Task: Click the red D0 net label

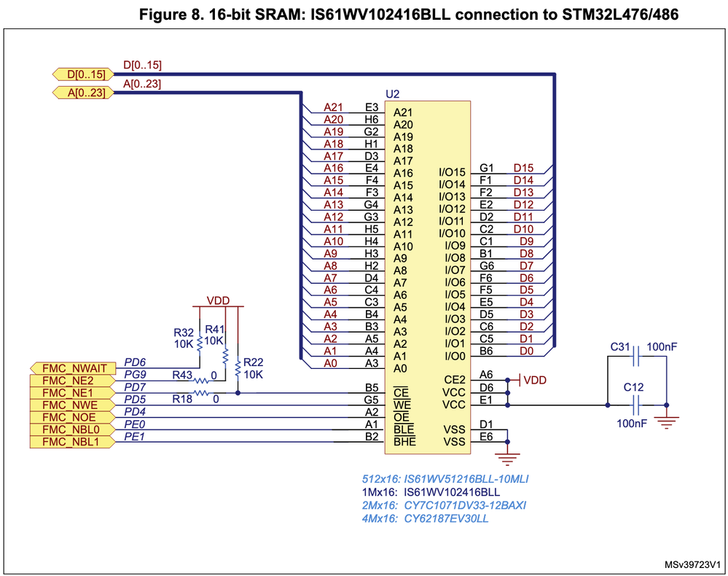Action: pyautogui.click(x=526, y=351)
